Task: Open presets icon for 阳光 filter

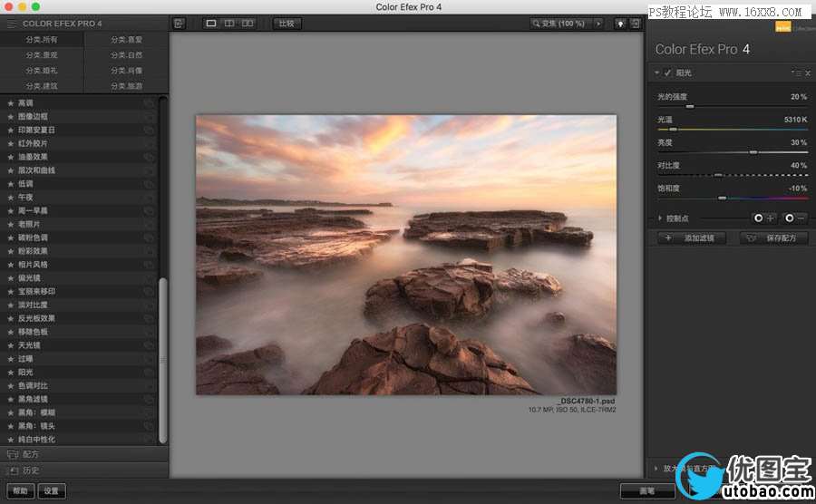Action: [x=149, y=373]
